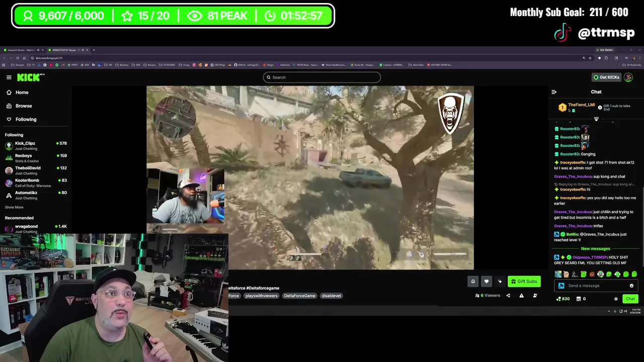Expand the pinned gift leaderboard arrow in chat

click(596, 119)
